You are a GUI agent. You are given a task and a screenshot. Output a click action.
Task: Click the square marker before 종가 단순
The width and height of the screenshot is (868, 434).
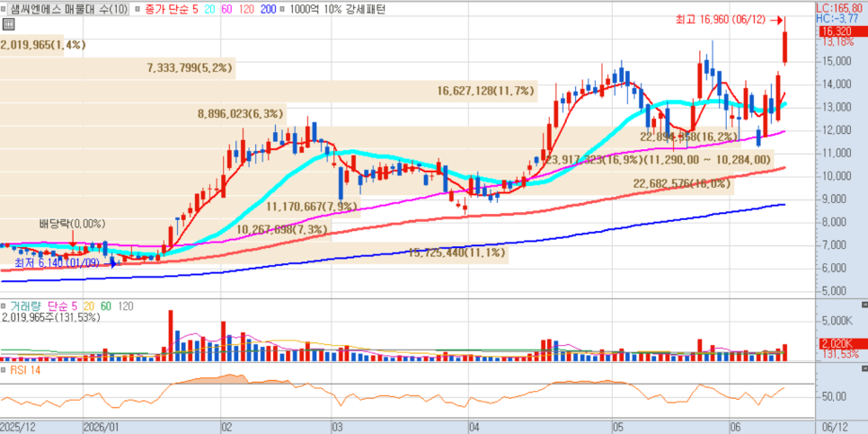[137, 9]
